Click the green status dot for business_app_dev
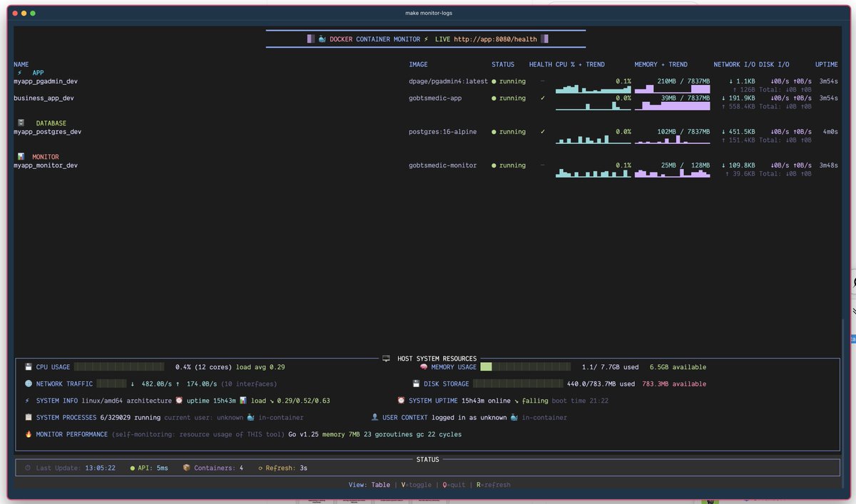Viewport: 856px width, 504px height. click(x=494, y=98)
